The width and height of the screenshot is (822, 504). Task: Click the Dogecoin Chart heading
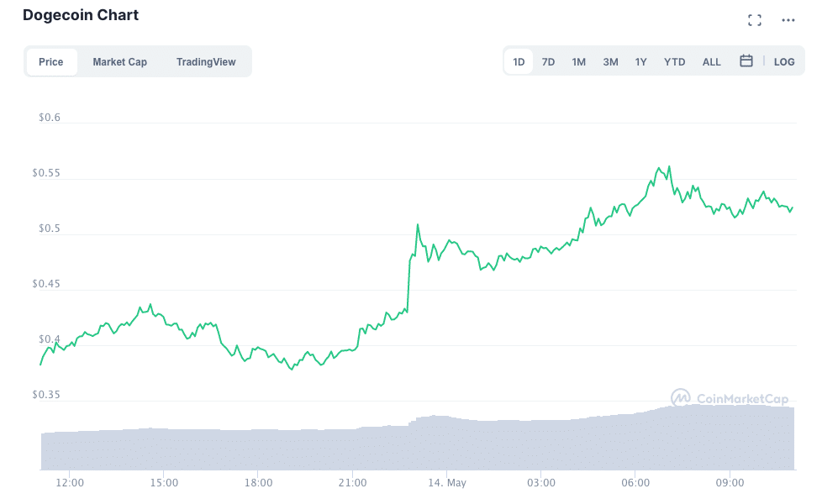tap(81, 15)
